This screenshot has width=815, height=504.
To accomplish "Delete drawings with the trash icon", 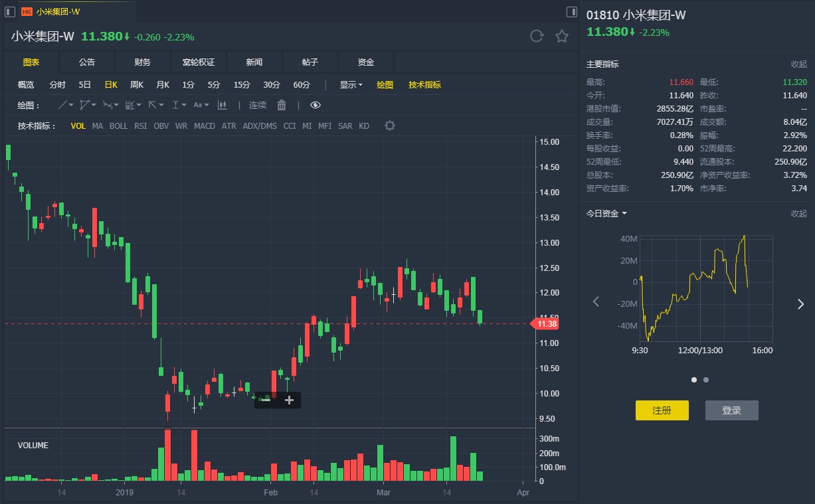I will tap(281, 105).
